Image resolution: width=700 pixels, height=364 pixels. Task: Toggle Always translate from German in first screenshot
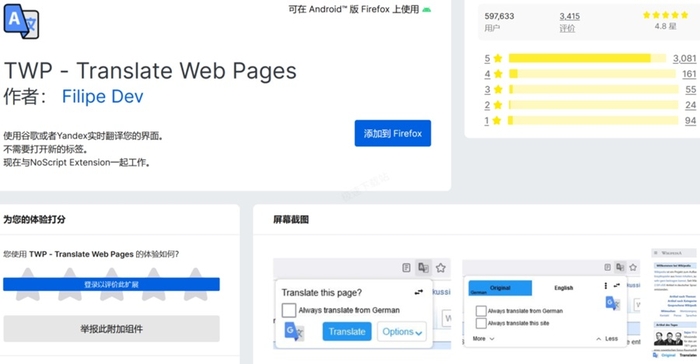coord(289,310)
